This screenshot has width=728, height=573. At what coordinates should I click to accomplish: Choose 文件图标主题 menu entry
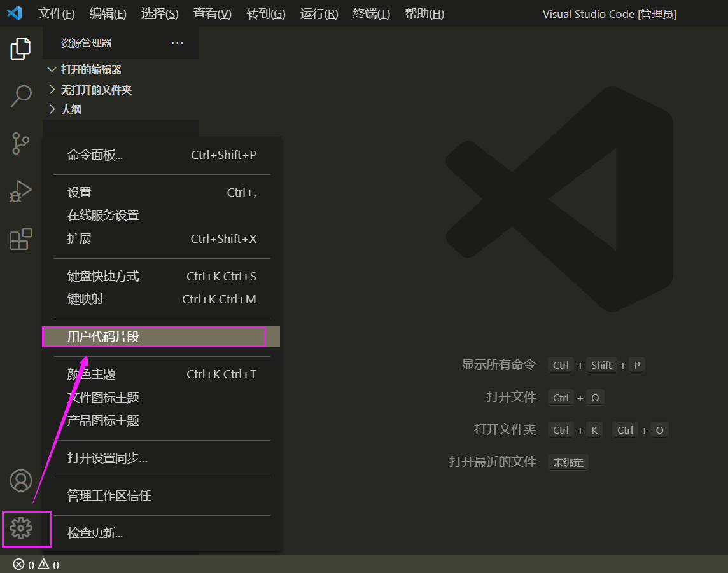[162, 397]
